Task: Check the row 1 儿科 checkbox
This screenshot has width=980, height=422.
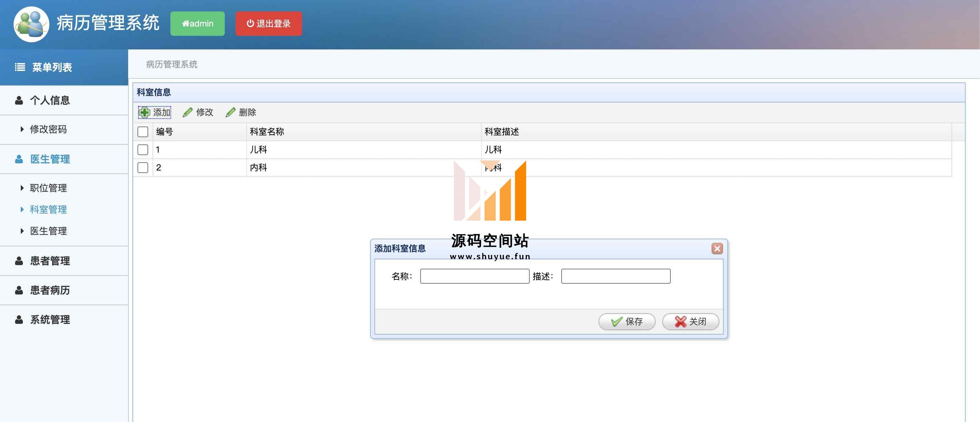Action: click(143, 150)
